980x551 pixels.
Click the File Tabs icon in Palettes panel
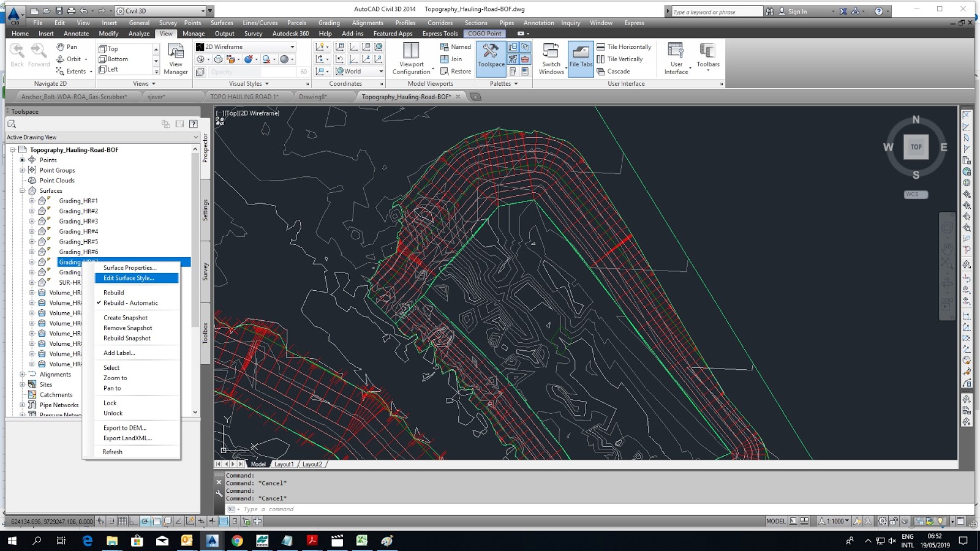(579, 58)
